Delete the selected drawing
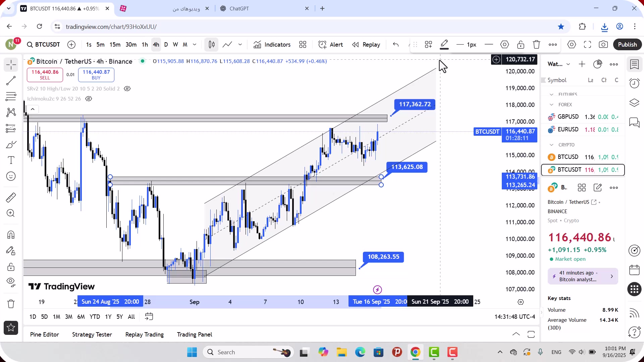This screenshot has height=362, width=644. click(x=537, y=45)
